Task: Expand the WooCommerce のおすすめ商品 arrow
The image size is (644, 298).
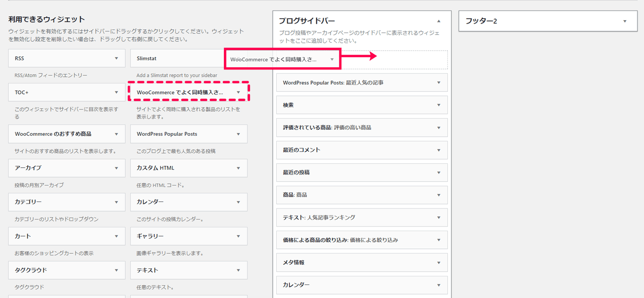Action: [116, 134]
